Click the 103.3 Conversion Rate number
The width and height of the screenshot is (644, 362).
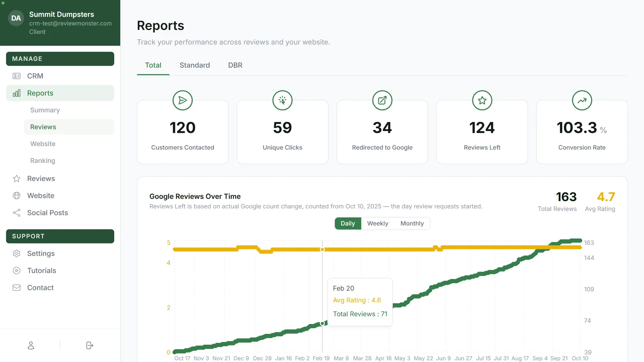click(577, 128)
